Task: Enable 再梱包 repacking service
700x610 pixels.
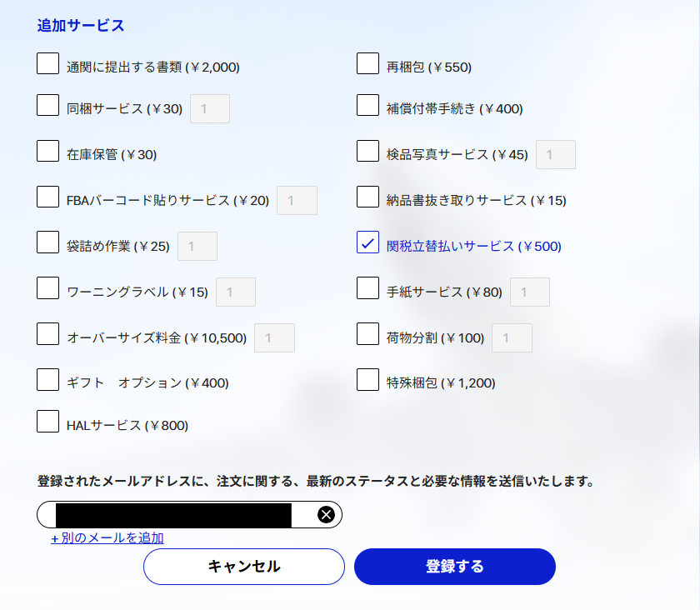Action: point(367,62)
